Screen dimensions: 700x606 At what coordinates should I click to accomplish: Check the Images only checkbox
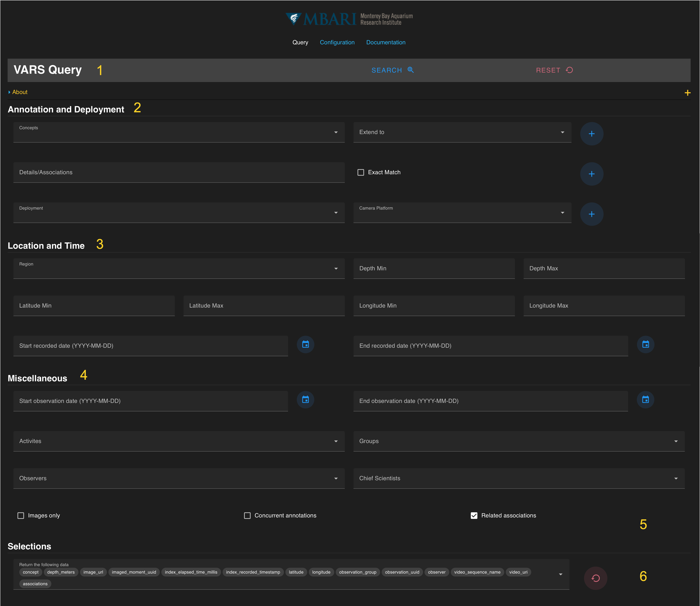click(21, 515)
